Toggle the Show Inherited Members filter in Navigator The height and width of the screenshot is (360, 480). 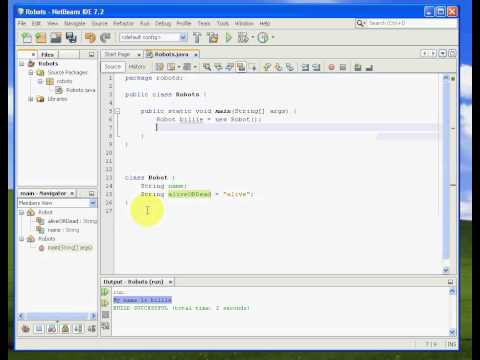pyautogui.click(x=26, y=329)
